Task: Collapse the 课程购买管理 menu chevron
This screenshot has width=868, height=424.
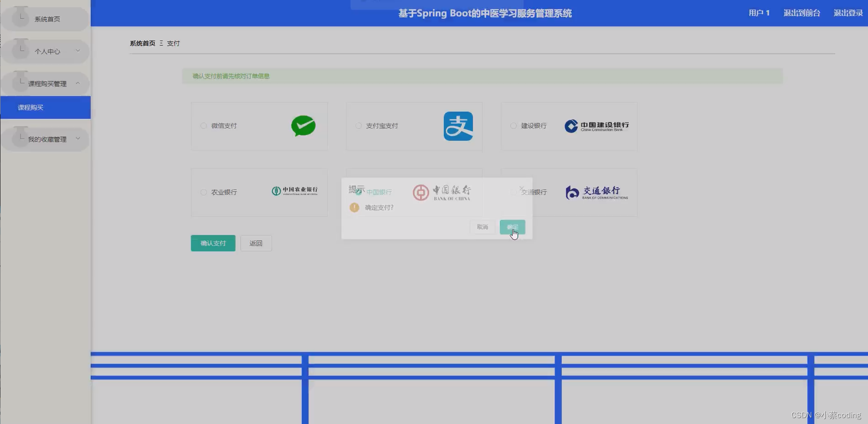Action: [x=78, y=83]
